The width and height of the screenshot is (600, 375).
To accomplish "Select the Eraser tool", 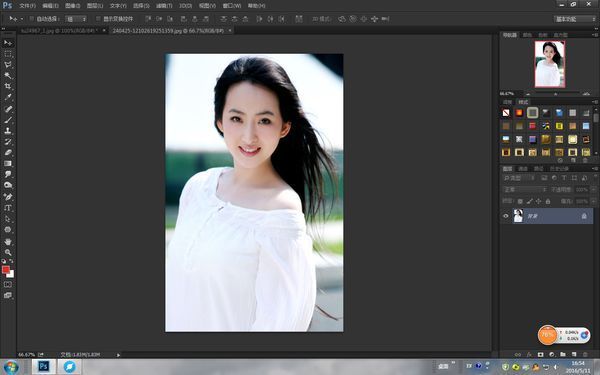I will click(x=8, y=152).
